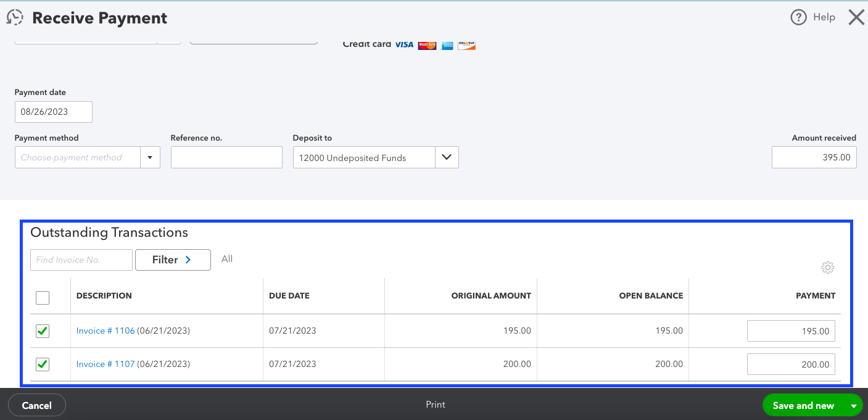Click the Payment date field
The width and height of the screenshot is (868, 420).
click(54, 112)
